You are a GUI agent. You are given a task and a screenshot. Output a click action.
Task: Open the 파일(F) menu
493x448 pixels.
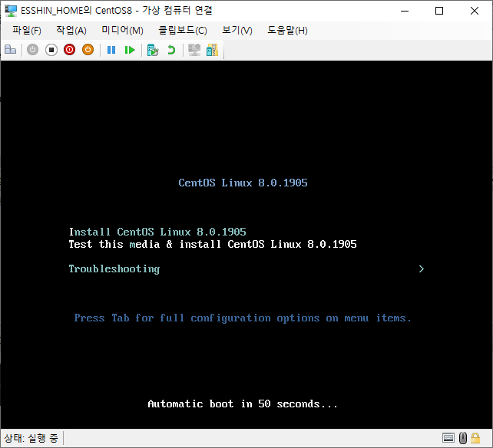click(27, 31)
